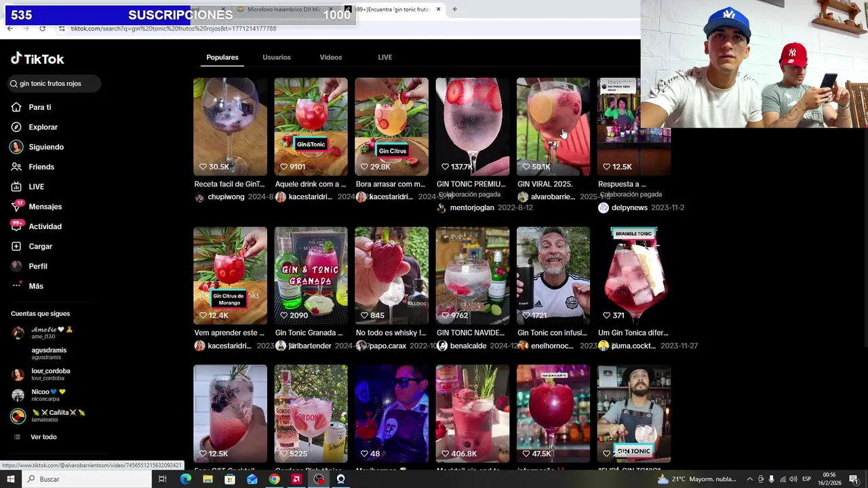Switch to the Usuarios tab
The width and height of the screenshot is (868, 488).
277,57
